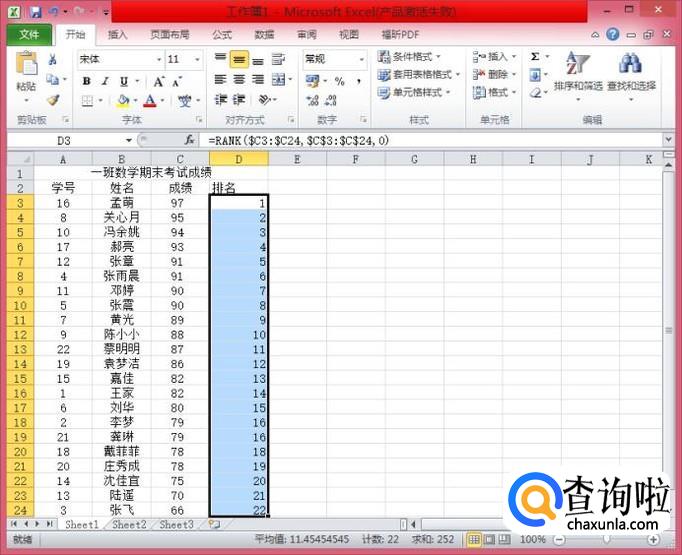Viewport: 682px width, 555px height.
Task: Switch to Page Layout view button
Action: pos(489,540)
